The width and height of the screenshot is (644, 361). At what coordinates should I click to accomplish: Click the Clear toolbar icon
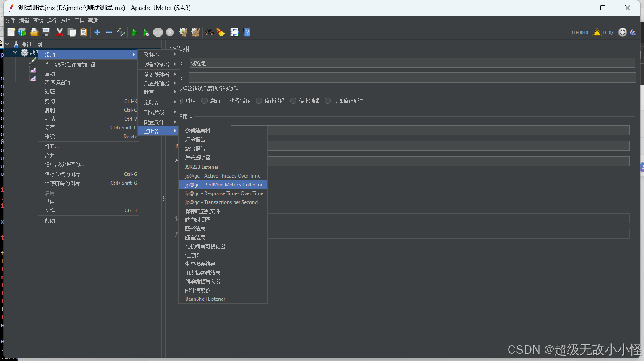click(183, 32)
